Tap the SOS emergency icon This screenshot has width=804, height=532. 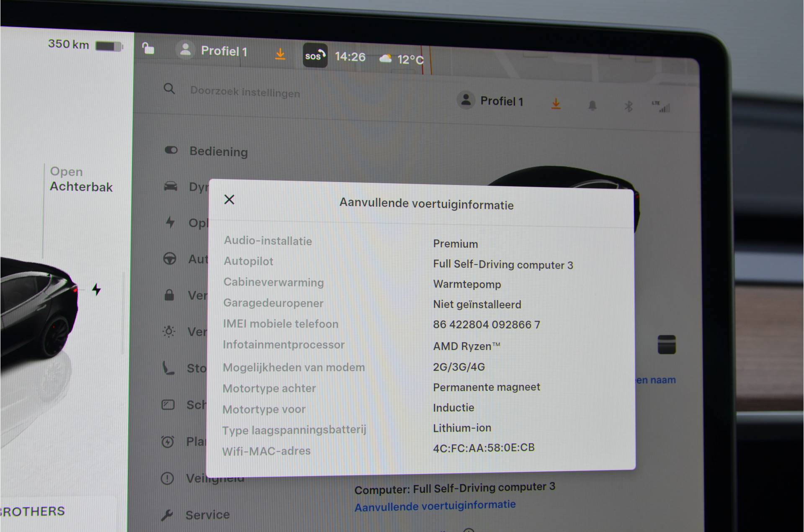(x=315, y=56)
